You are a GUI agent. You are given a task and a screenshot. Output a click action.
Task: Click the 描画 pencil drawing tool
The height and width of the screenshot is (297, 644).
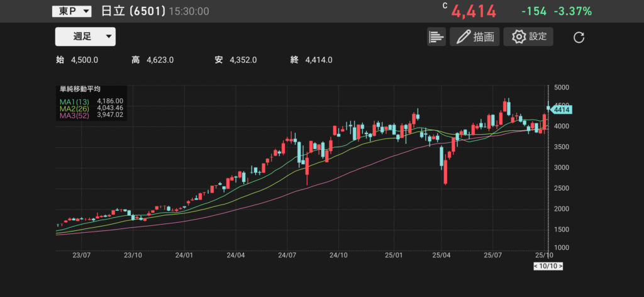click(475, 37)
